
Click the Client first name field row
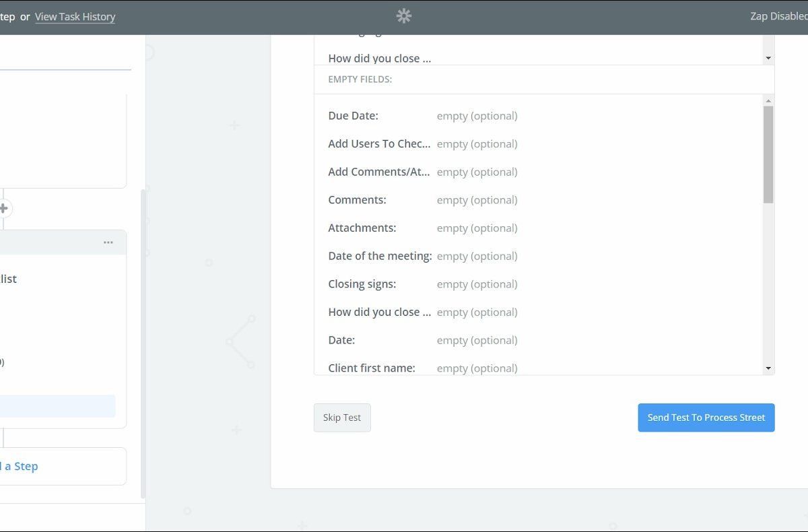pos(422,368)
